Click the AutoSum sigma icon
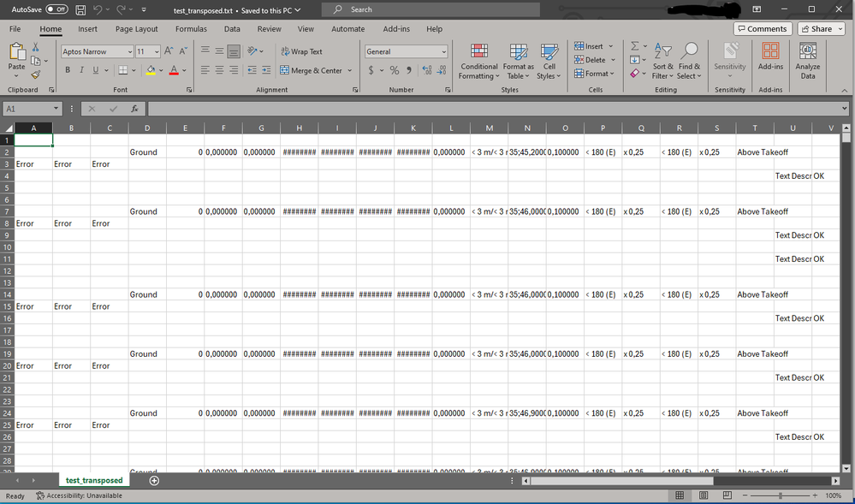 (x=635, y=46)
